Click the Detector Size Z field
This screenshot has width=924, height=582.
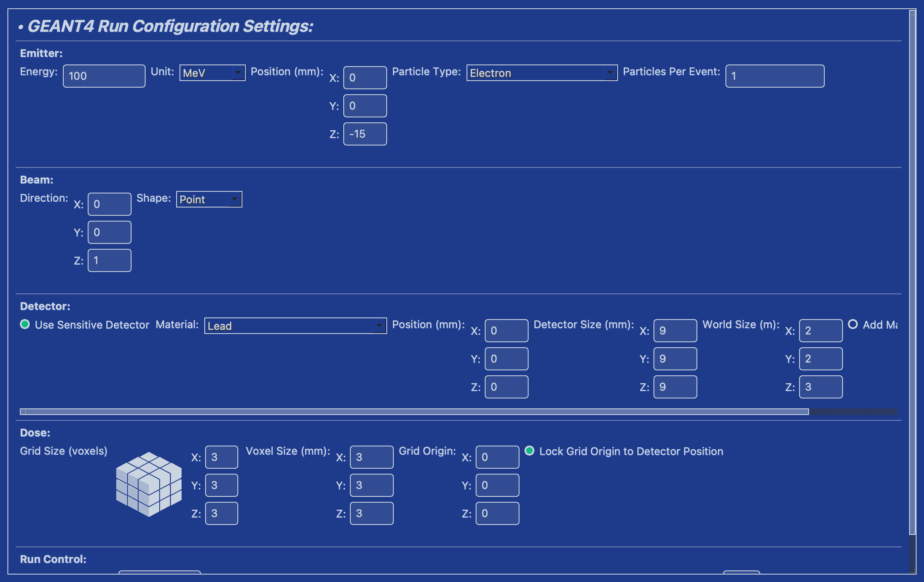pos(675,387)
